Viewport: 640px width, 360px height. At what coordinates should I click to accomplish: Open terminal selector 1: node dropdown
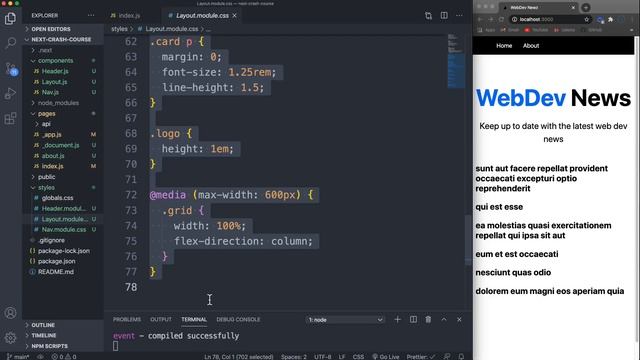click(345, 320)
